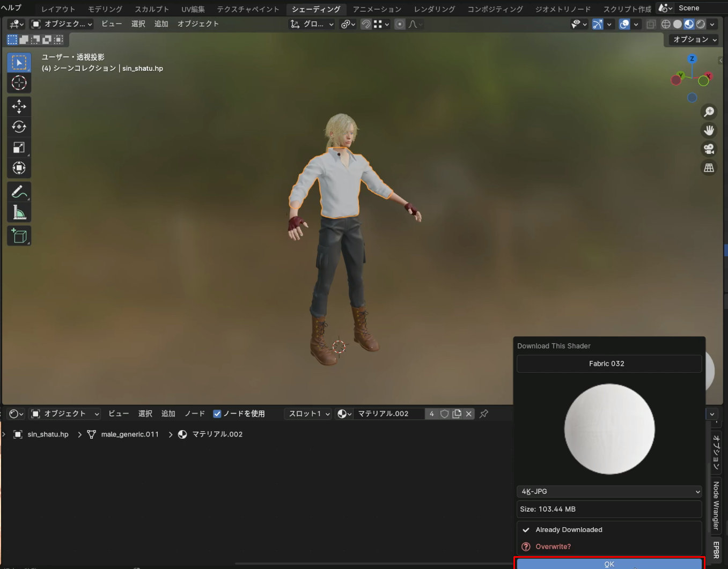The image size is (728, 569).
Task: Toggle X-ray mode button
Action: 651,24
